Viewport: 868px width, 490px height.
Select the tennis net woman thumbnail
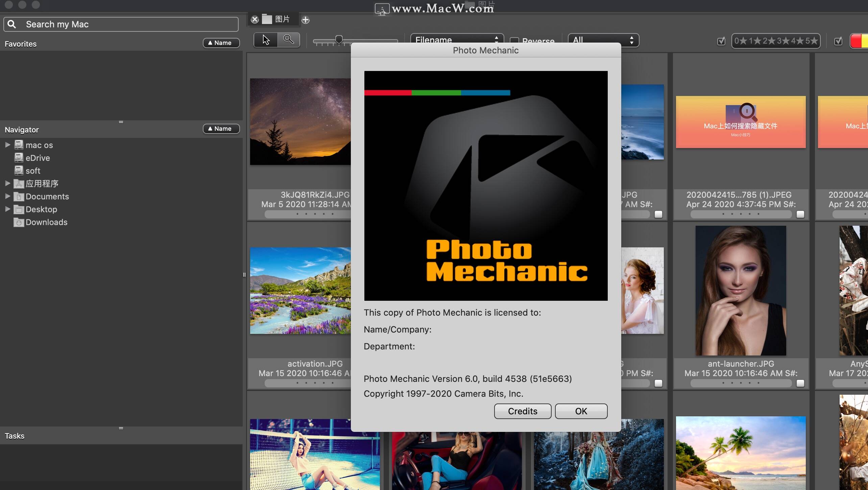315,455
